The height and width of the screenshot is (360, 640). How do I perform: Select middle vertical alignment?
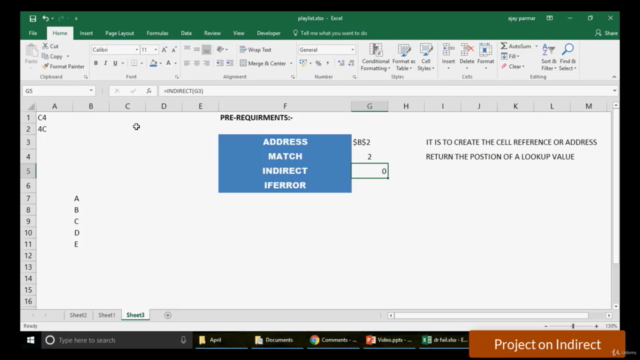[x=197, y=50]
